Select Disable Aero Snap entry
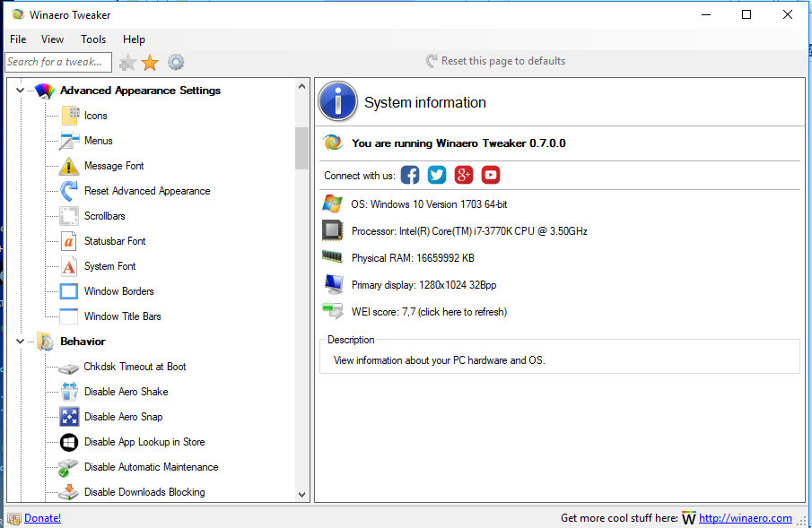Screen dimensions: 812x528 [123, 417]
